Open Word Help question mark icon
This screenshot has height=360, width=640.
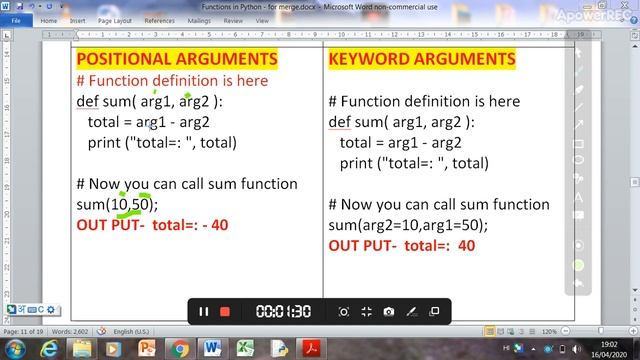[x=634, y=20]
